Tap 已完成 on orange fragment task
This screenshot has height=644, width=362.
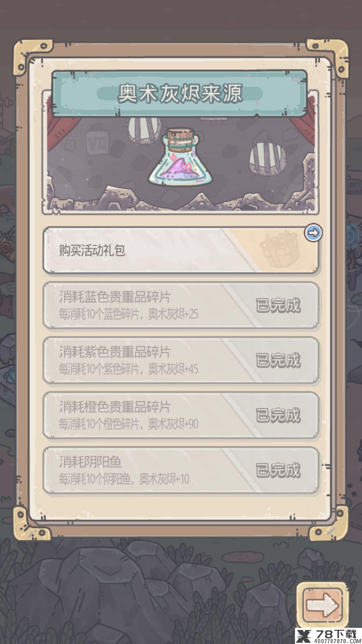point(278,415)
